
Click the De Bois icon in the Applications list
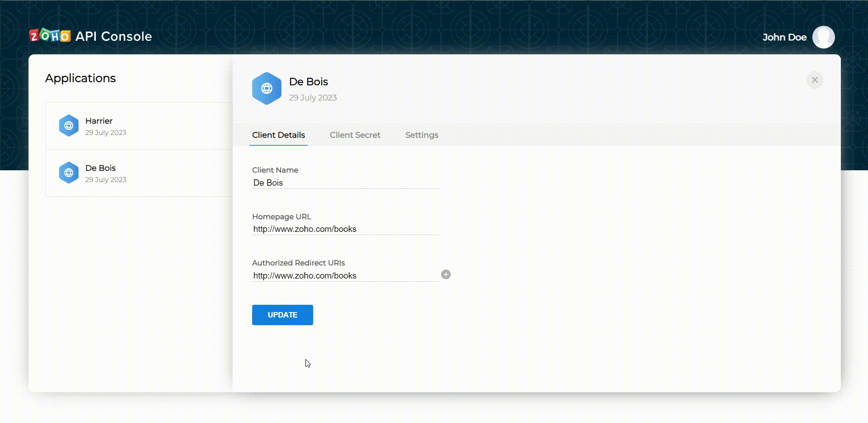pyautogui.click(x=69, y=173)
